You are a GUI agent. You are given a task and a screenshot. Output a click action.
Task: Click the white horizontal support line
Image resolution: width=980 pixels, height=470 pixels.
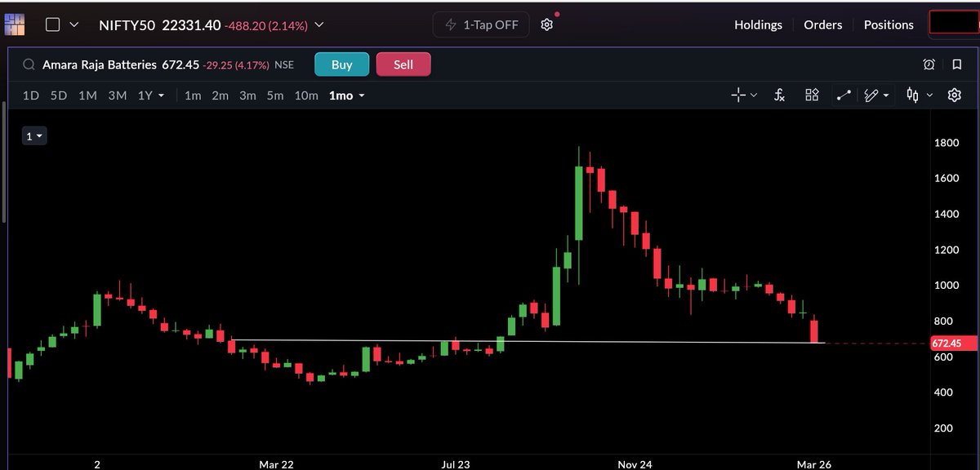(528, 341)
